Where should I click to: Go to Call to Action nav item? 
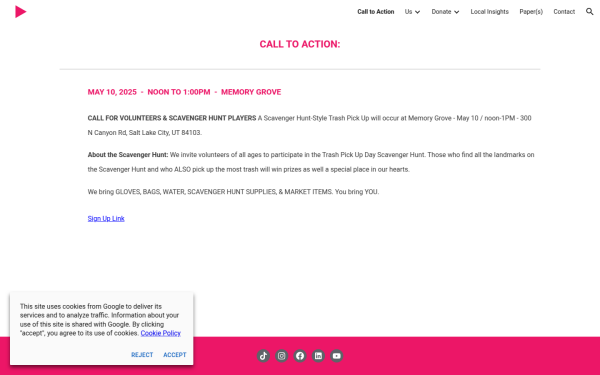[376, 12]
